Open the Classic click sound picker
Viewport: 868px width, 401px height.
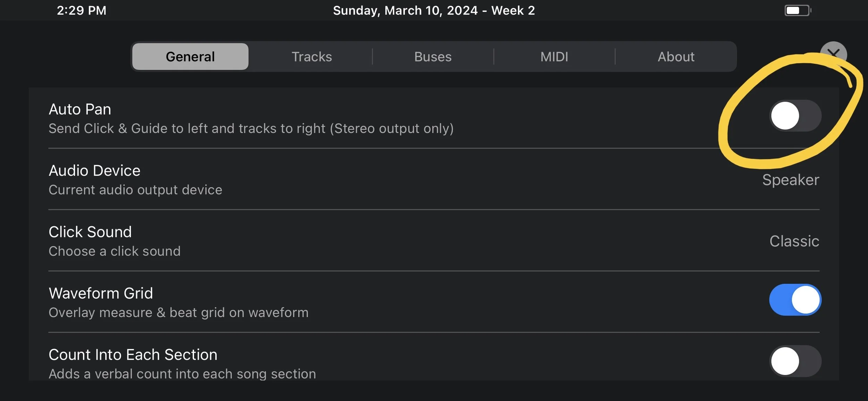(794, 241)
